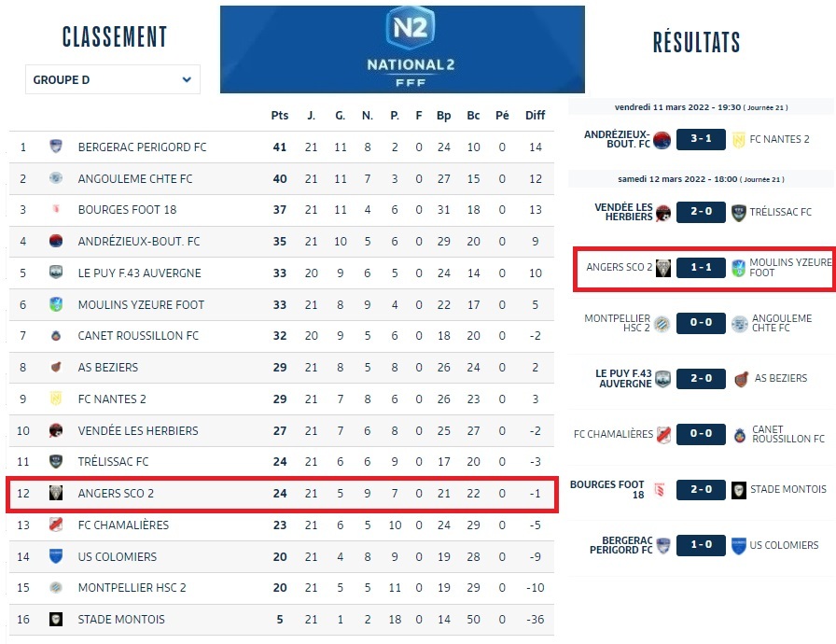The image size is (836, 644).
Task: Open Andrézieux 3-1 FC Nantes 2 score
Action: pyautogui.click(x=701, y=140)
